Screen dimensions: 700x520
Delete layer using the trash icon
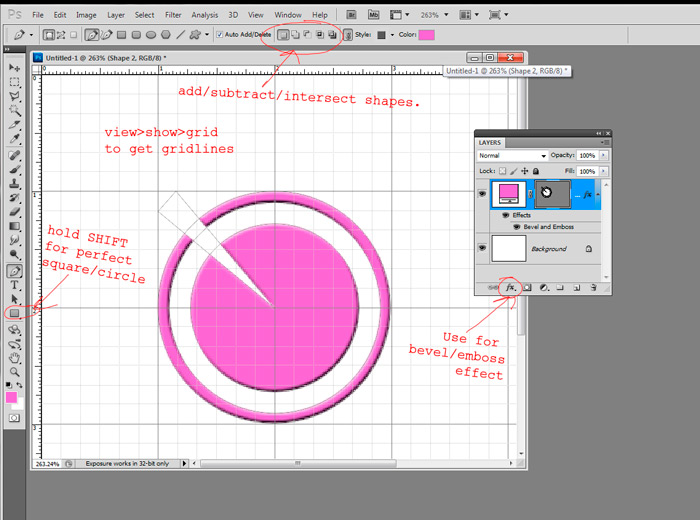click(x=593, y=287)
